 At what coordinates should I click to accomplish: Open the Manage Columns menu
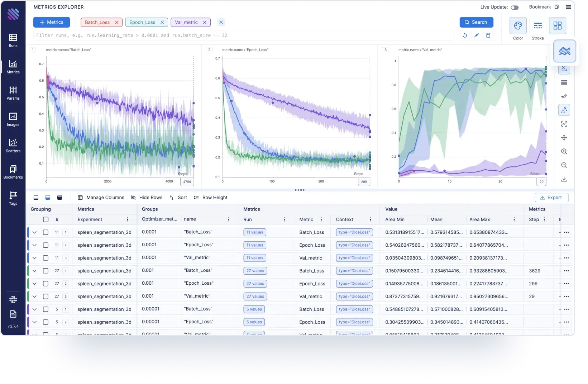pos(101,198)
